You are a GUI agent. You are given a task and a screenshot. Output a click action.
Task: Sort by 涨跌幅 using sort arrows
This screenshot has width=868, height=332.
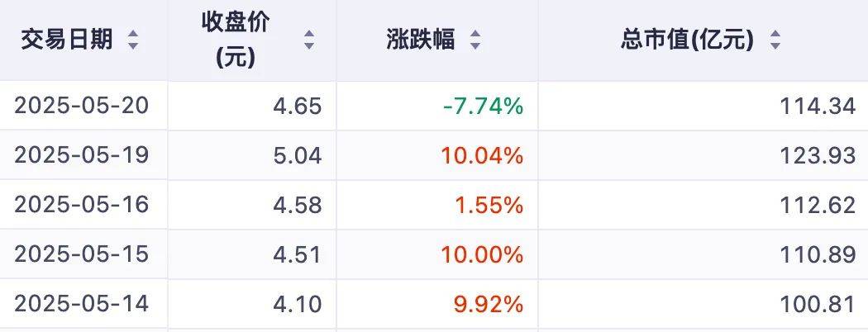[x=475, y=40]
